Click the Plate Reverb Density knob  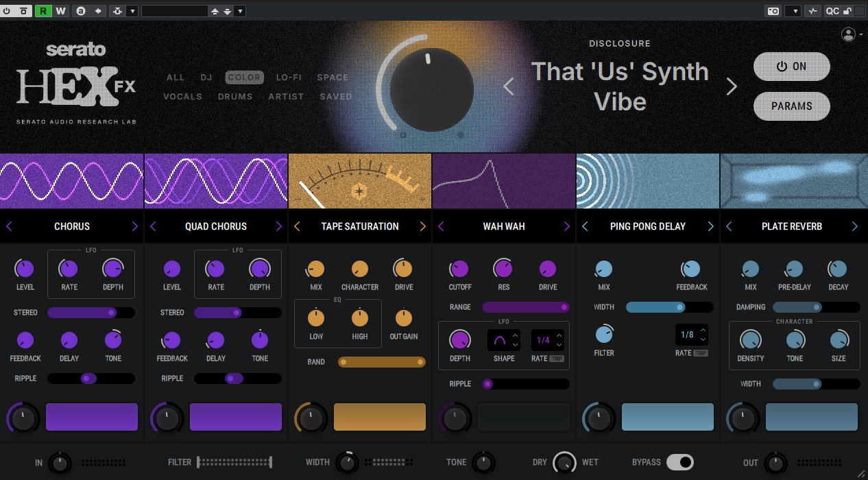750,339
